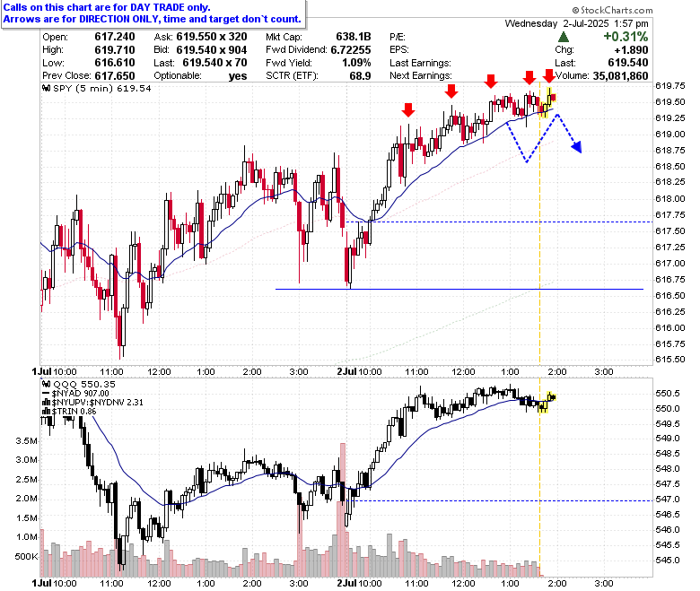Click the Ask quote 619.550 x 320
This screenshot has height=591, width=700.
pyautogui.click(x=212, y=37)
